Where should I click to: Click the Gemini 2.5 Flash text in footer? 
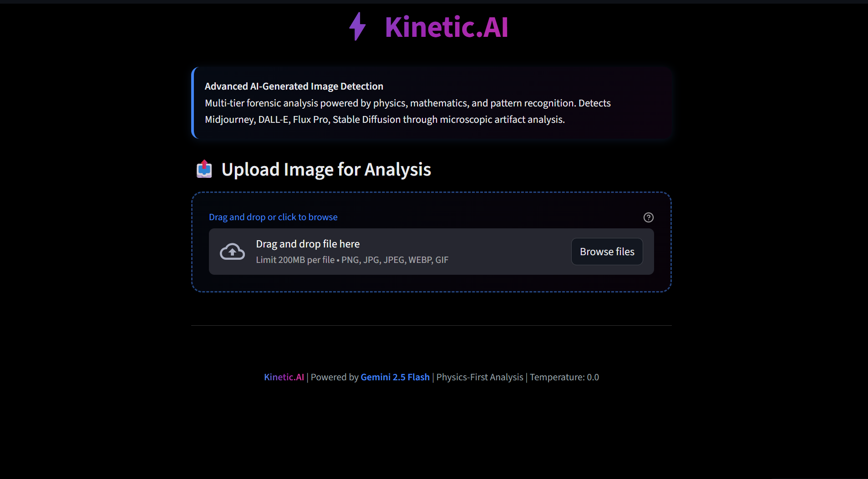click(x=395, y=377)
